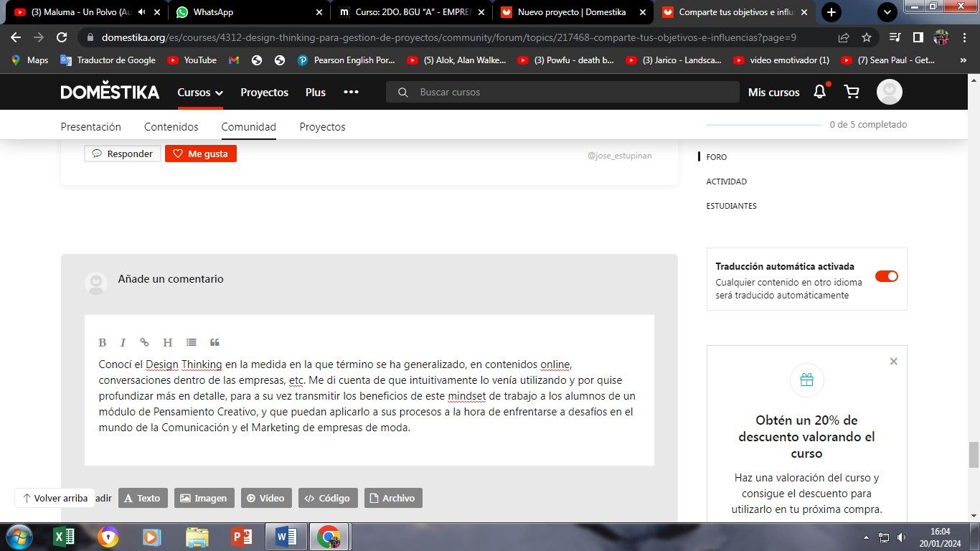Open Plus in main navigation

(x=315, y=92)
